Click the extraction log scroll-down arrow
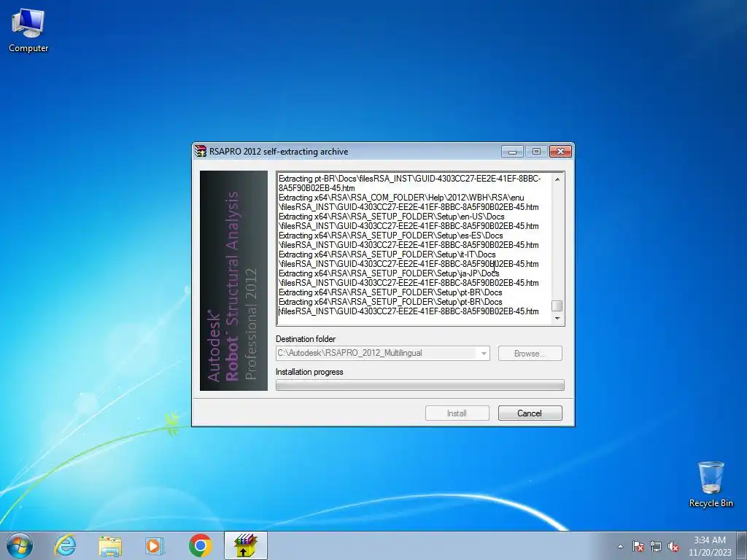Viewport: 747px width, 560px height. tap(557, 318)
